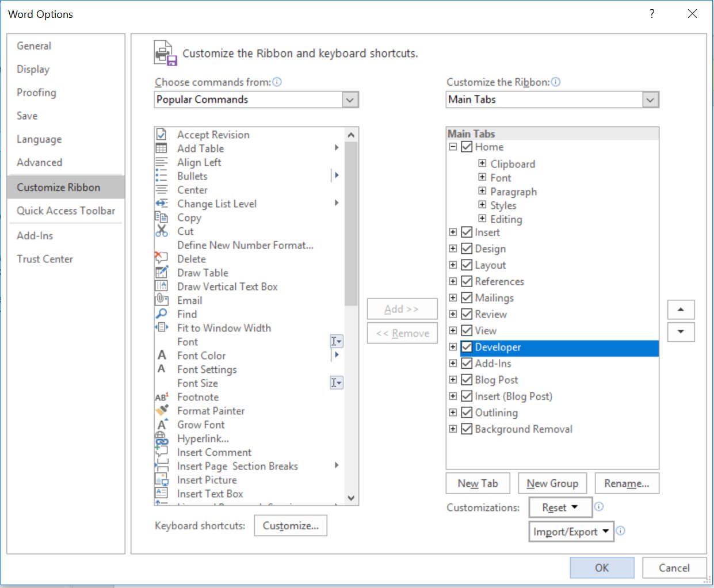This screenshot has height=588, width=714.
Task: Uncheck the Background Removal checkbox
Action: coord(466,429)
